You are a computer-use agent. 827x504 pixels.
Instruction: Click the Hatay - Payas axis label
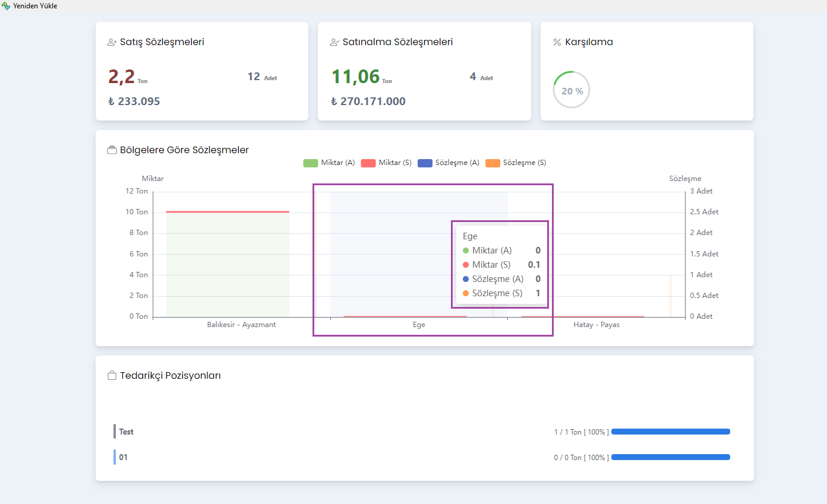[596, 325]
